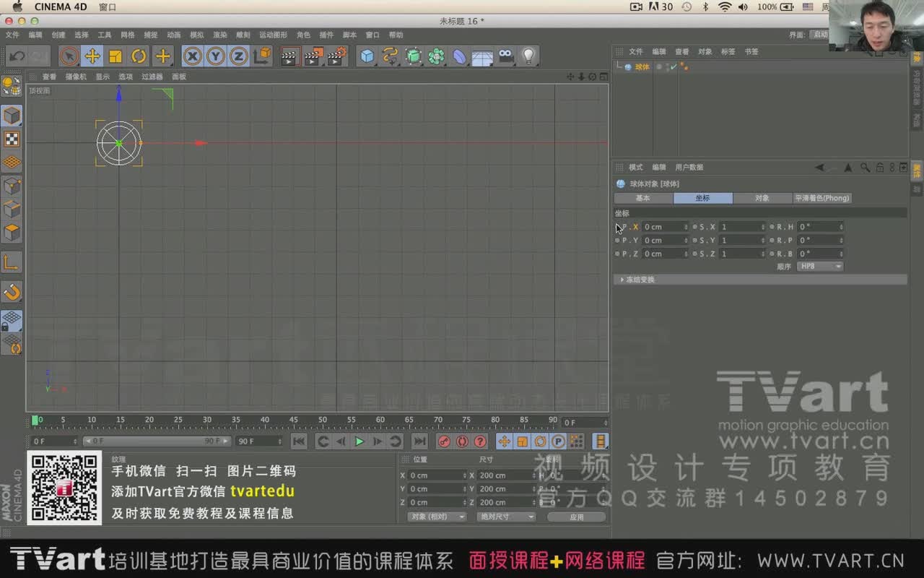Click the Undo arrow icon
Image resolution: width=924 pixels, height=578 pixels.
(x=16, y=56)
